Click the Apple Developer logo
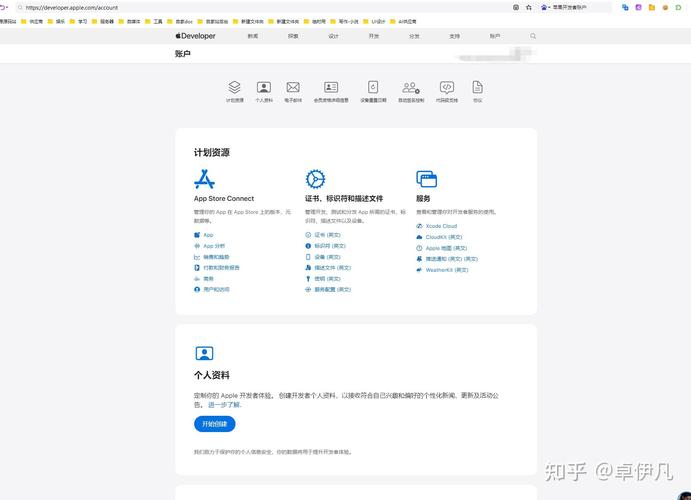The image size is (691, 500). click(195, 36)
